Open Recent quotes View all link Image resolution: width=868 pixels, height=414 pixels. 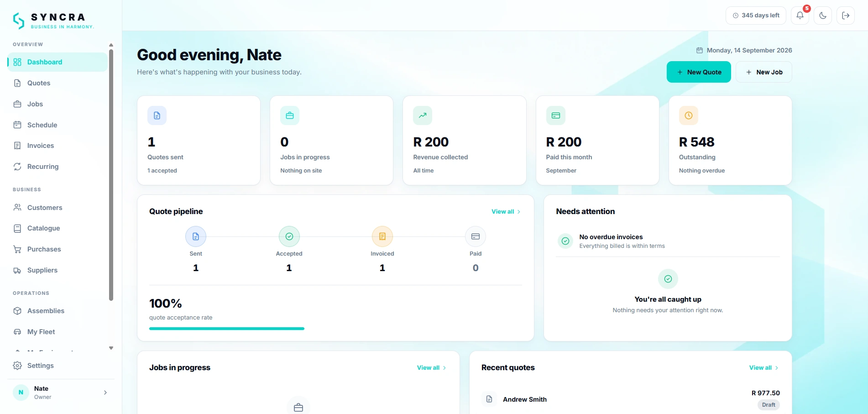(x=764, y=368)
